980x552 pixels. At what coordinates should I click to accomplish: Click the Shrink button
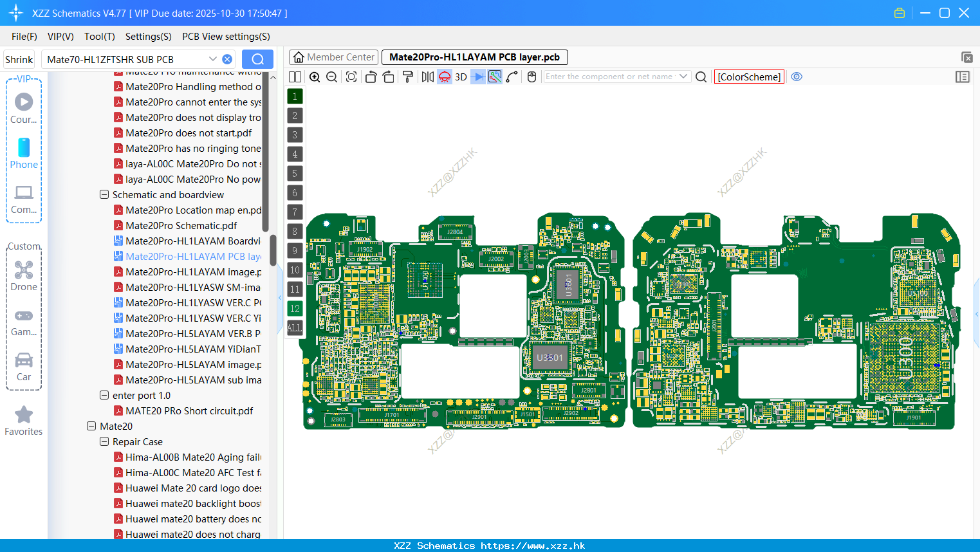tap(19, 59)
